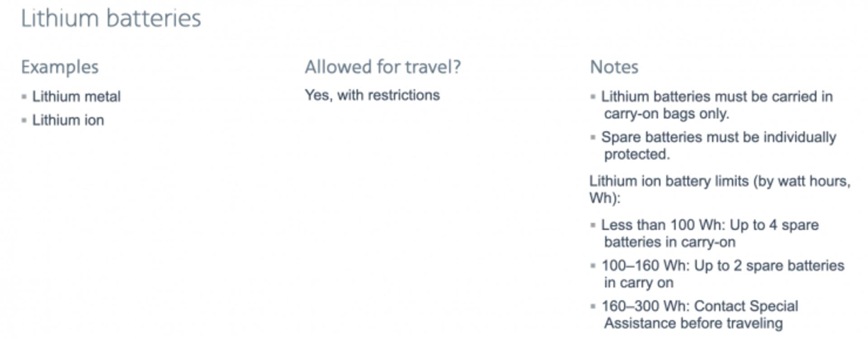Click the Lithium batteries heading
Viewport: 868px width, 339px height.
tap(111, 19)
